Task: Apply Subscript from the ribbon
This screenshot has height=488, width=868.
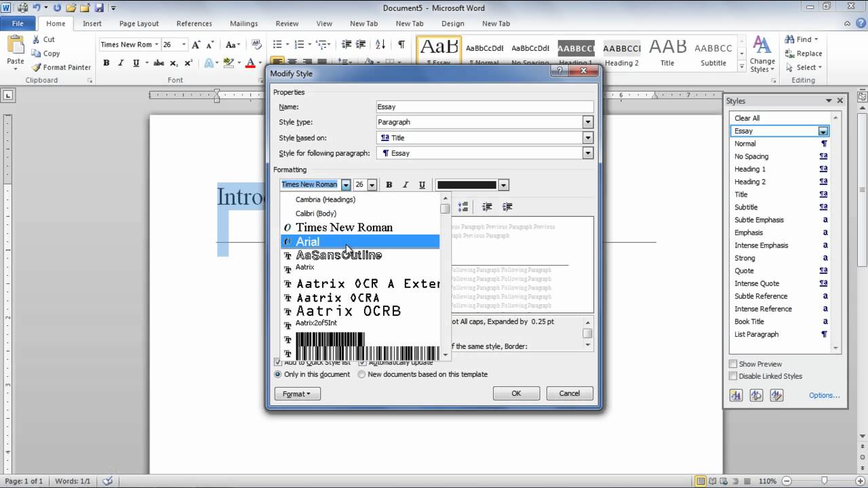Action: click(x=174, y=63)
